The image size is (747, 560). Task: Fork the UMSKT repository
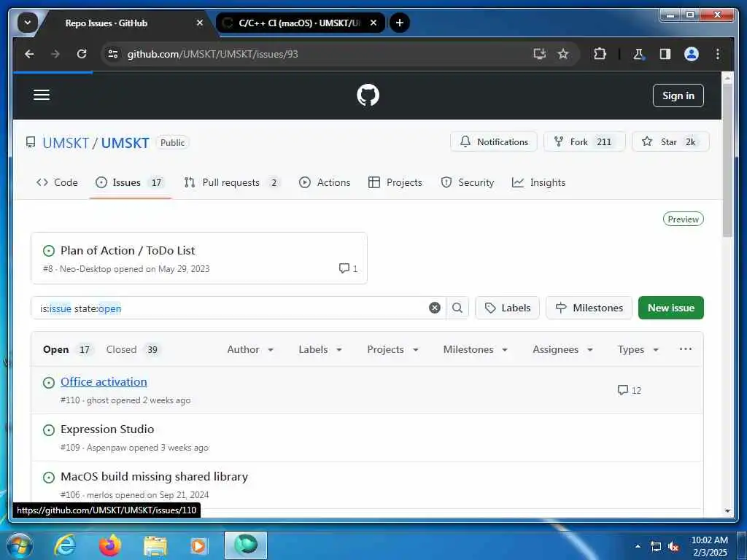(584, 141)
